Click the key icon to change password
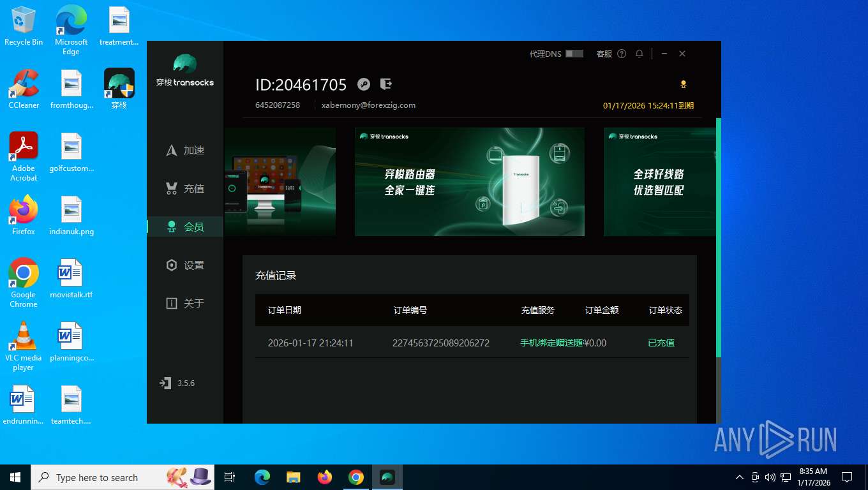The width and height of the screenshot is (868, 490). pyautogui.click(x=364, y=84)
